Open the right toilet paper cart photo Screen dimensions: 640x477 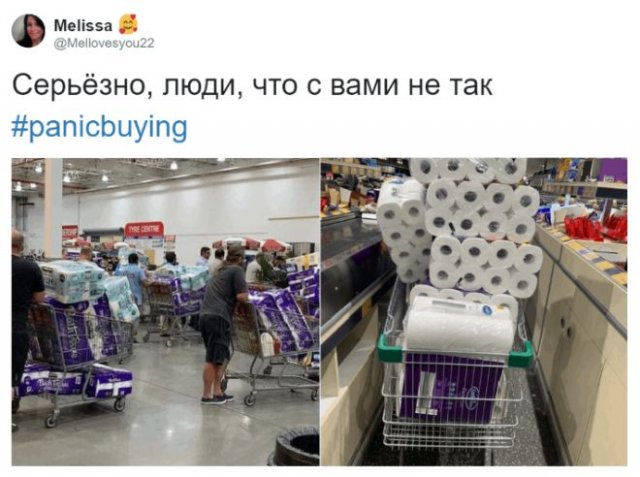coord(474,312)
